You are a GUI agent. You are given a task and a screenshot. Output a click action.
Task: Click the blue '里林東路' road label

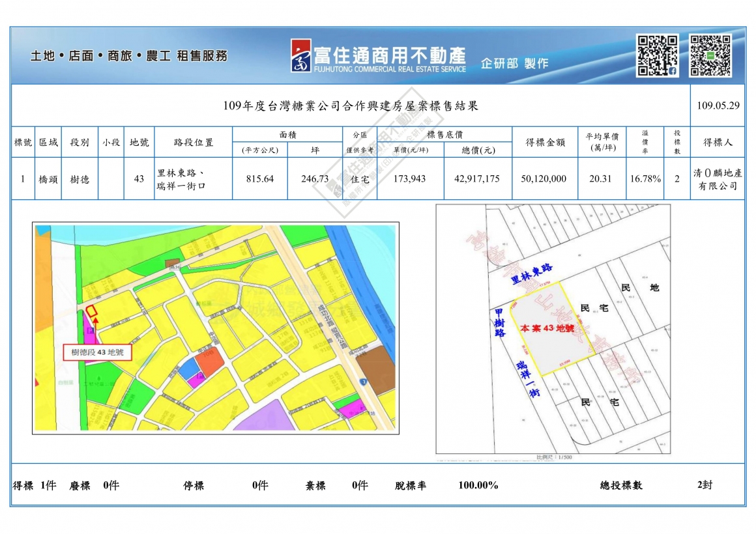pyautogui.click(x=532, y=274)
